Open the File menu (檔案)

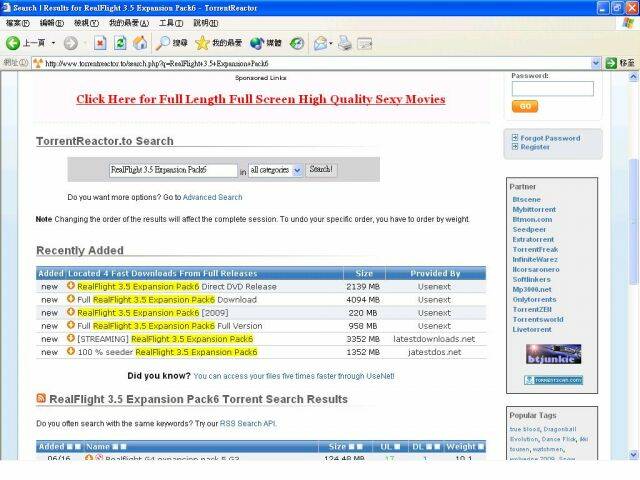pos(18,23)
